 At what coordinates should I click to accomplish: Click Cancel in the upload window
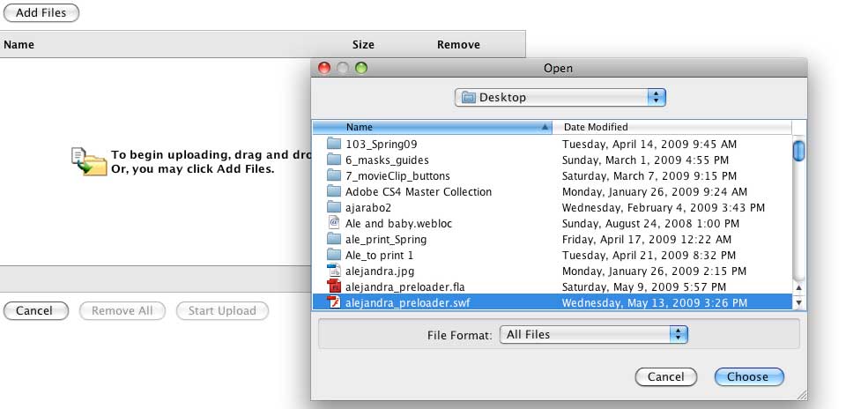coord(36,311)
